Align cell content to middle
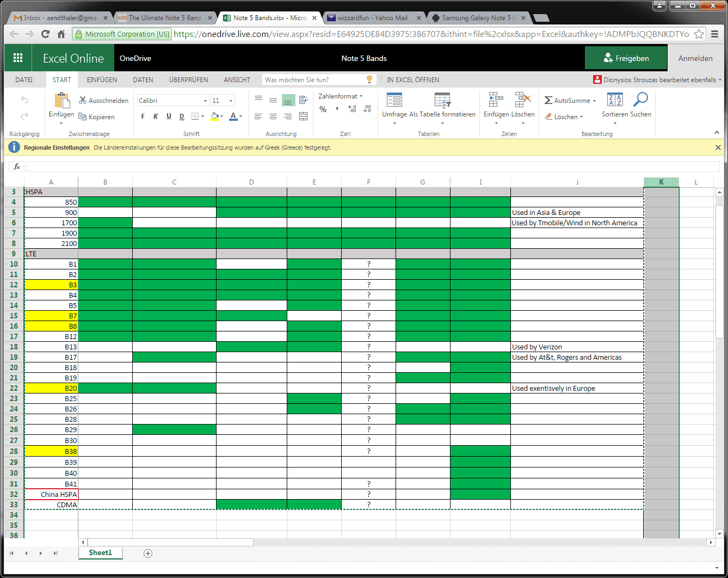 pos(273,100)
